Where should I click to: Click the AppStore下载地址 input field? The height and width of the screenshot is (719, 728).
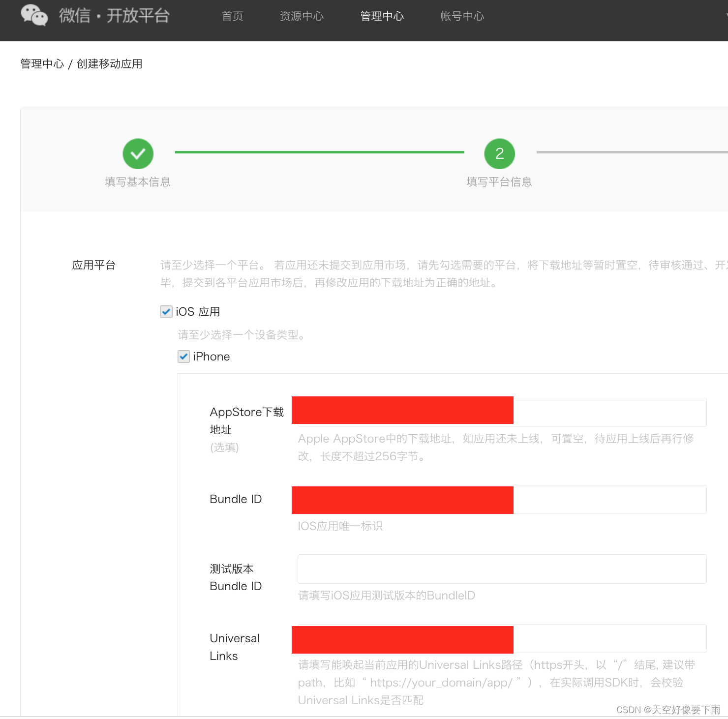[x=502, y=412]
